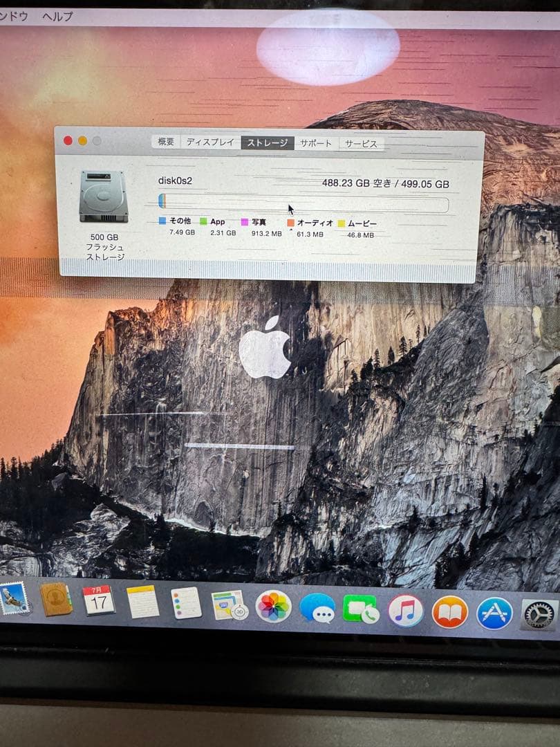This screenshot has height=747, width=560.
Task: Click the 500 GB フラッシュストレージ label
Action: 105,247
